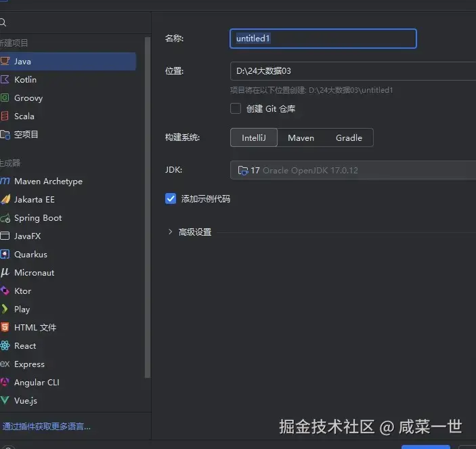Choose Java in the project list
476x449 pixels.
(x=68, y=62)
